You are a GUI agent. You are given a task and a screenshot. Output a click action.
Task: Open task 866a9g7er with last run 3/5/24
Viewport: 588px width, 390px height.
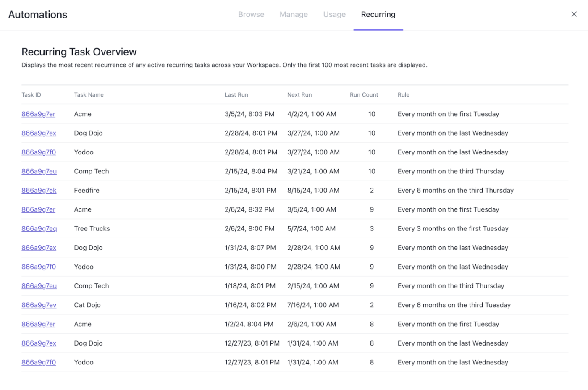click(x=38, y=114)
